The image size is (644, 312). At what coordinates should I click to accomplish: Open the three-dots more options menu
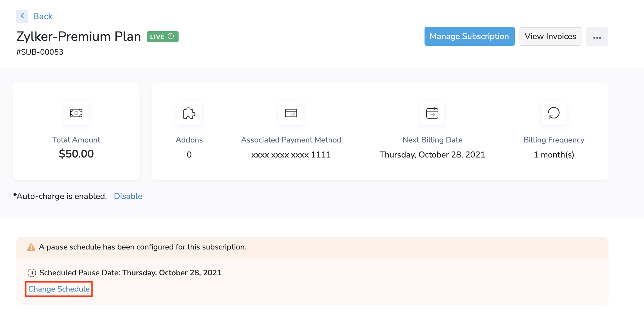coord(597,37)
